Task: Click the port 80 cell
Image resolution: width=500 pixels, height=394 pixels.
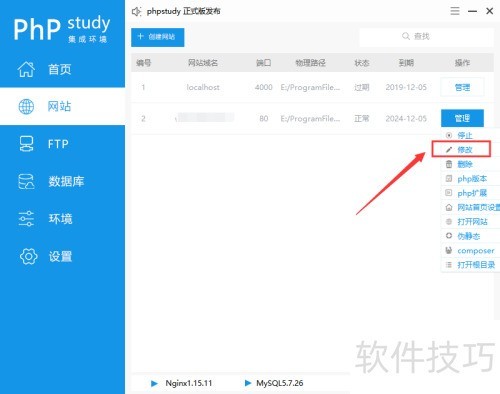Action: [264, 118]
